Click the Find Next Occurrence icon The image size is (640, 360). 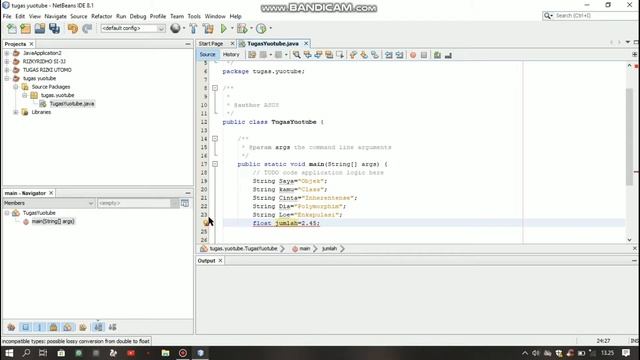pos(318,55)
